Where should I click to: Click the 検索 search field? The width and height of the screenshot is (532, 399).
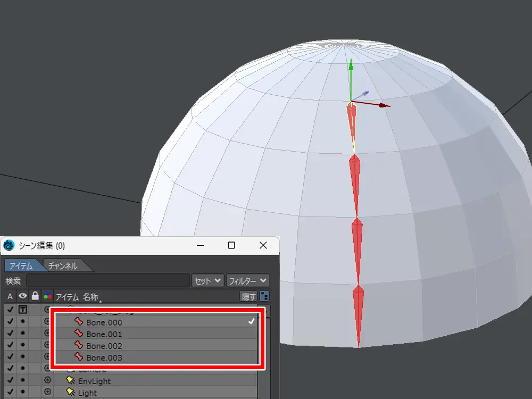click(x=108, y=280)
